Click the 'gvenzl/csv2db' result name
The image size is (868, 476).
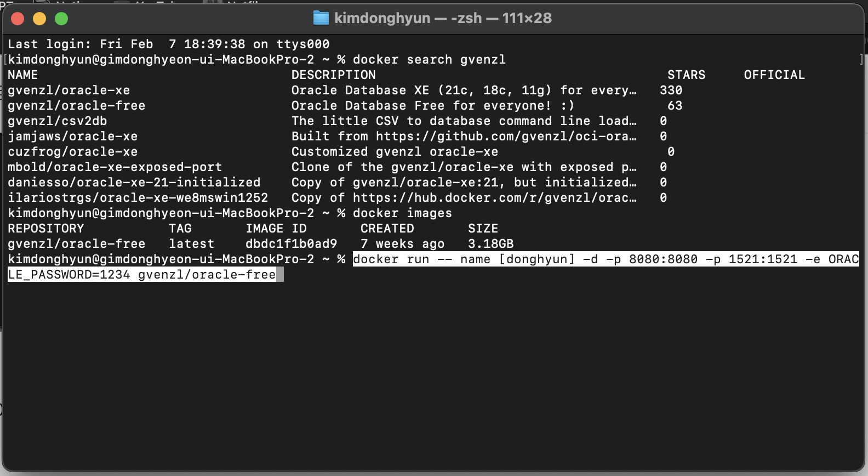(x=58, y=121)
